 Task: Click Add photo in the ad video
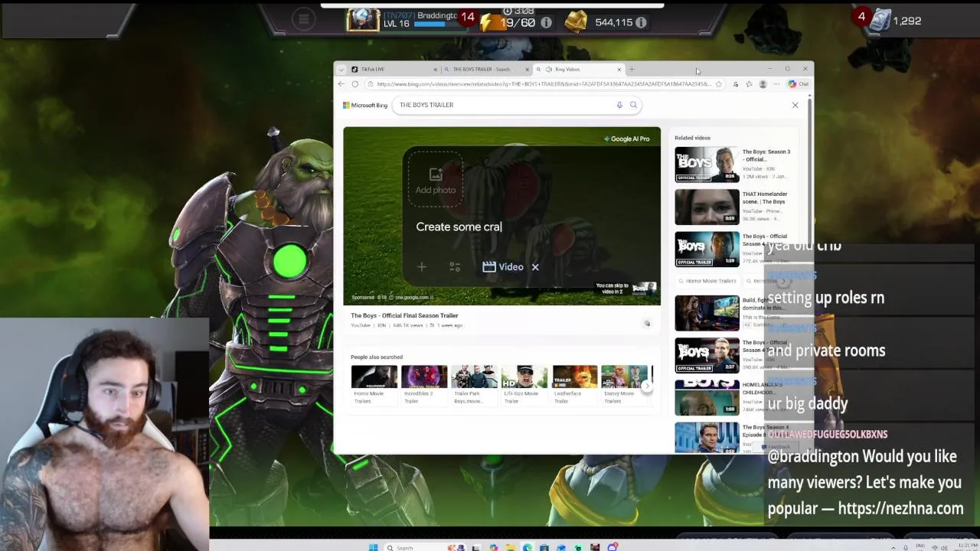[x=436, y=180]
